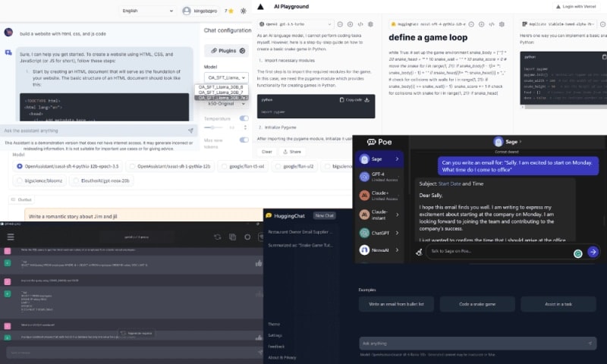Select Claude-instant in Poe sidebar

tap(379, 214)
